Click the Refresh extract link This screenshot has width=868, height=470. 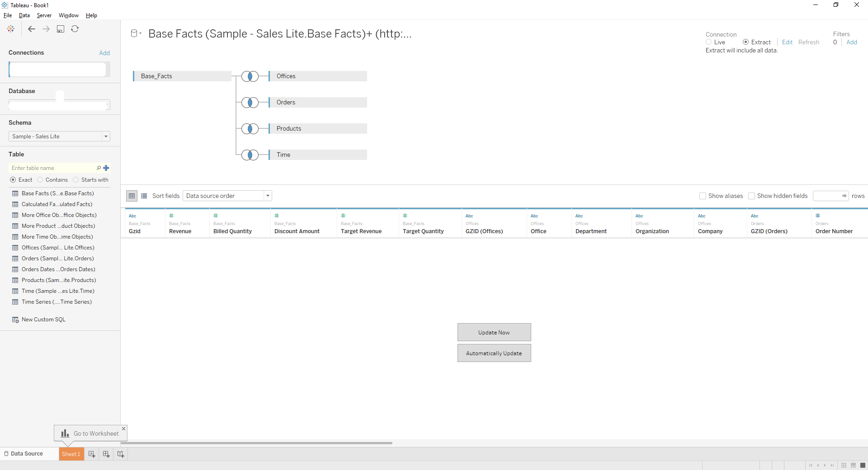click(x=809, y=42)
